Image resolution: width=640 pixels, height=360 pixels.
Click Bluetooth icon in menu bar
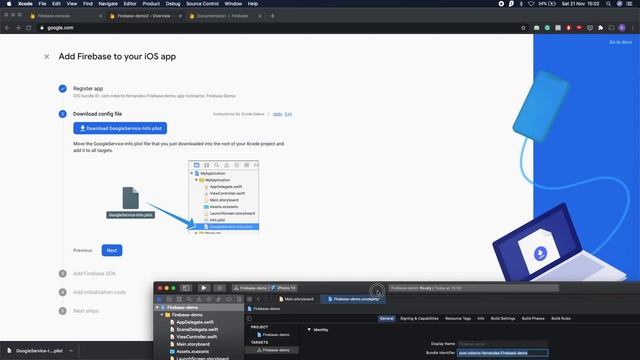[x=521, y=4]
